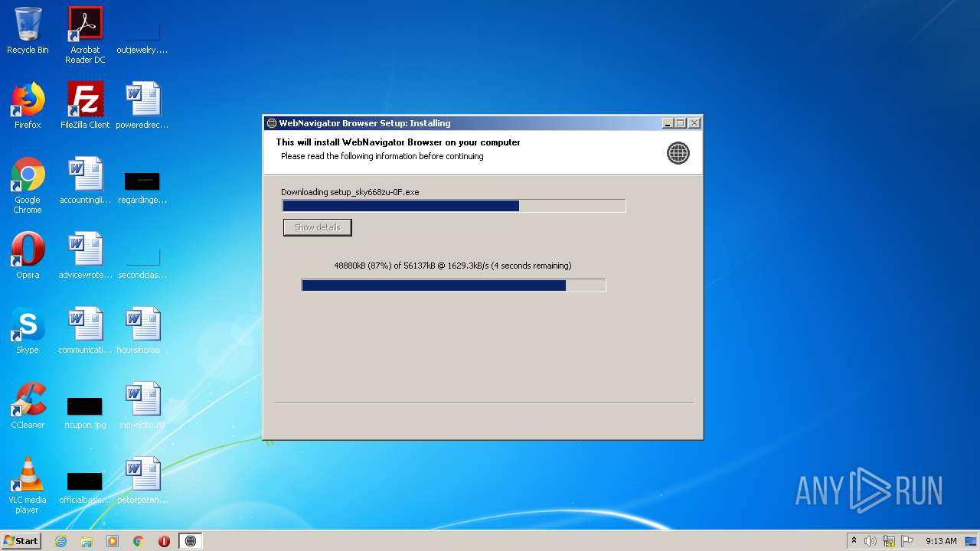
Task: Select the officialbasic file icon
Action: [85, 488]
